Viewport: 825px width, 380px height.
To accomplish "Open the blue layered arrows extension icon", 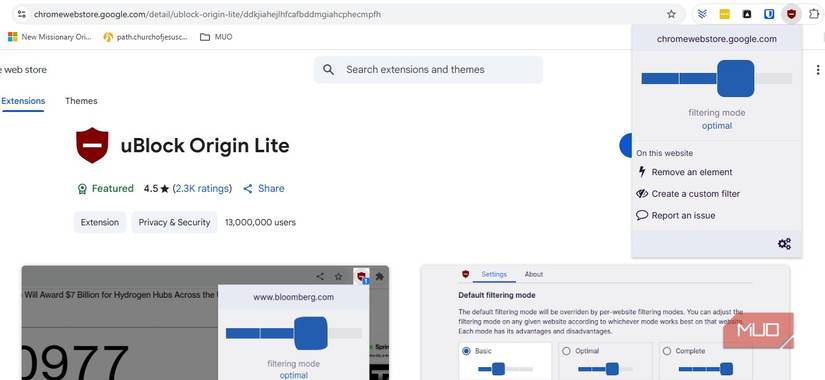I will (x=702, y=14).
